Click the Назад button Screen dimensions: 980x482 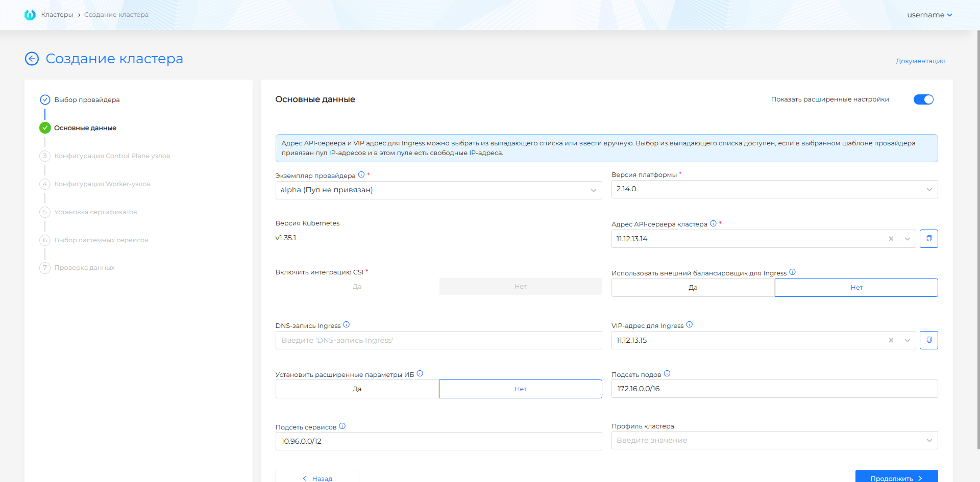[316, 477]
